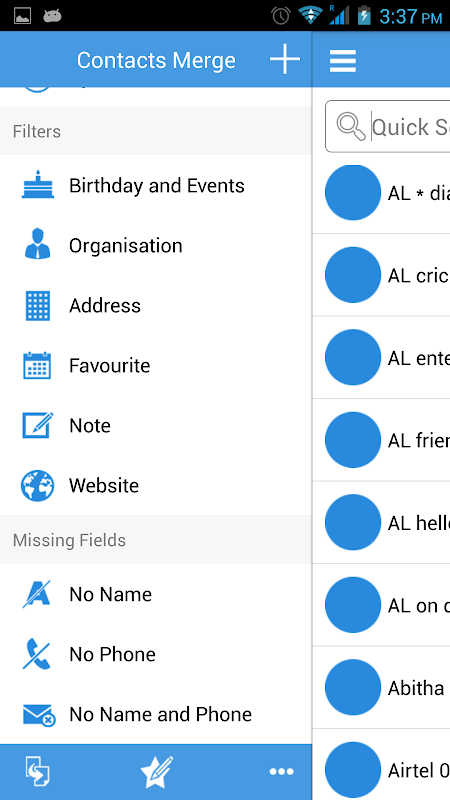
Task: Show contacts with No Name
Action: click(156, 594)
